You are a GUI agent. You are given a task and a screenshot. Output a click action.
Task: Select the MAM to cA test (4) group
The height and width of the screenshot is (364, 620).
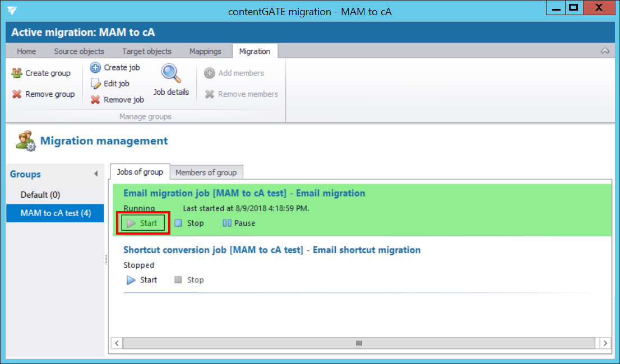55,213
